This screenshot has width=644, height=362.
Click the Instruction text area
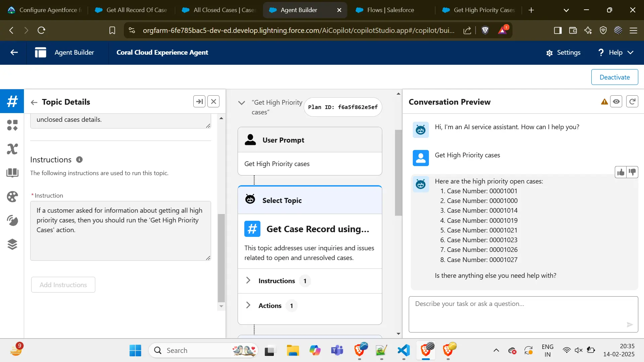pos(120,231)
